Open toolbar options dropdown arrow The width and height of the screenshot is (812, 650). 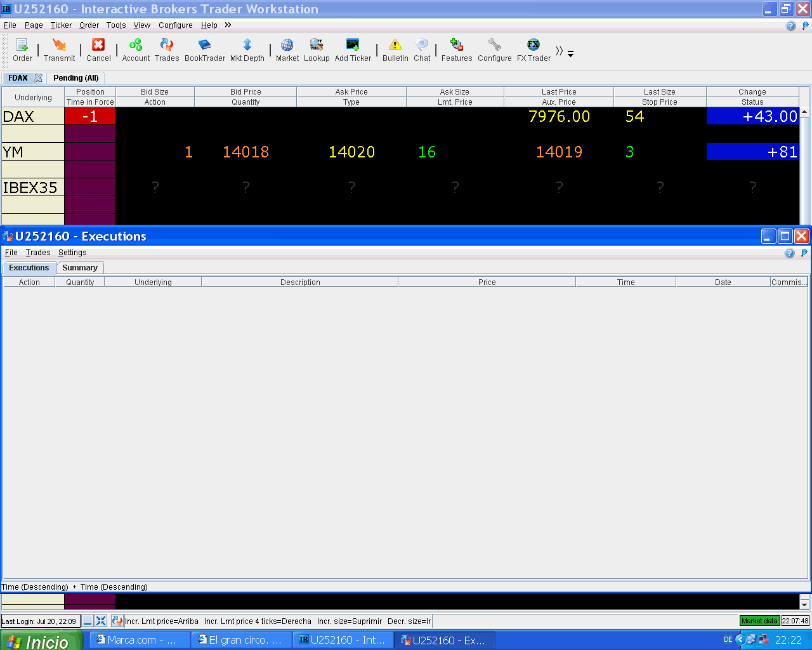click(570, 55)
